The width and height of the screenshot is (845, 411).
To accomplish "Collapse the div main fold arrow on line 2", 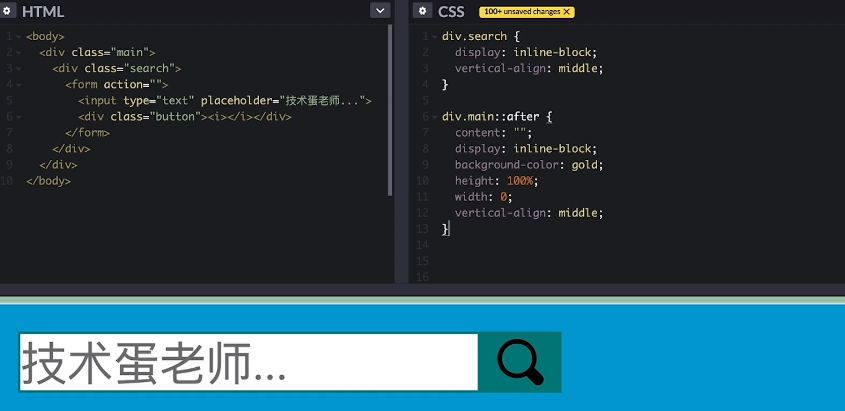I will [x=18, y=53].
